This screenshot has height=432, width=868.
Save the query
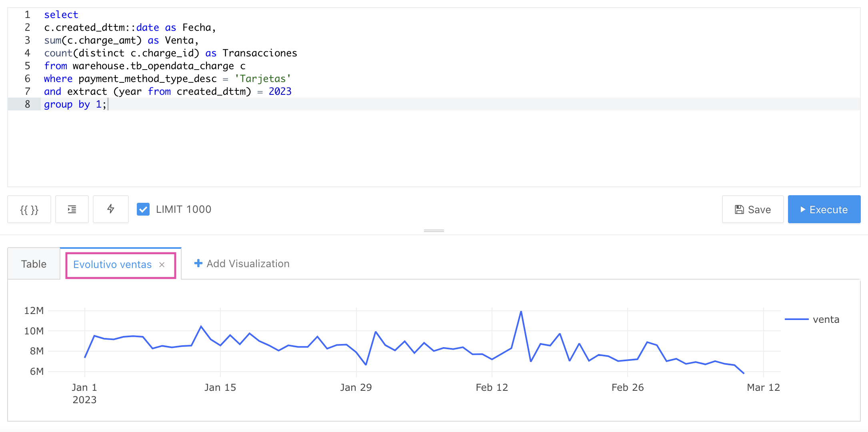click(x=752, y=209)
